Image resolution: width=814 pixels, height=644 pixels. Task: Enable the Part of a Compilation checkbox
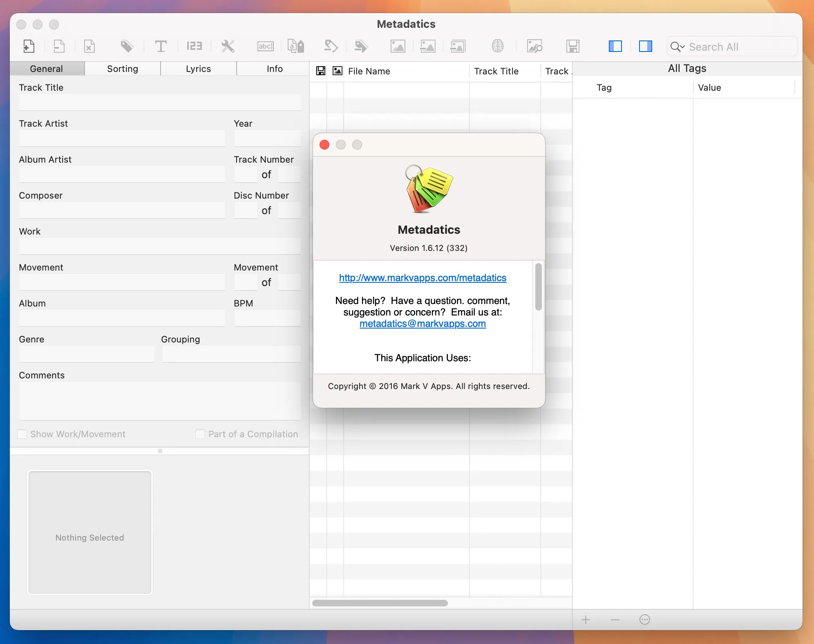[200, 434]
